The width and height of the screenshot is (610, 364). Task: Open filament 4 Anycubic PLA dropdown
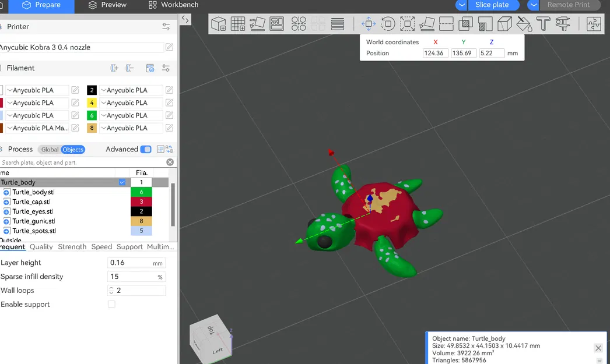coord(131,103)
